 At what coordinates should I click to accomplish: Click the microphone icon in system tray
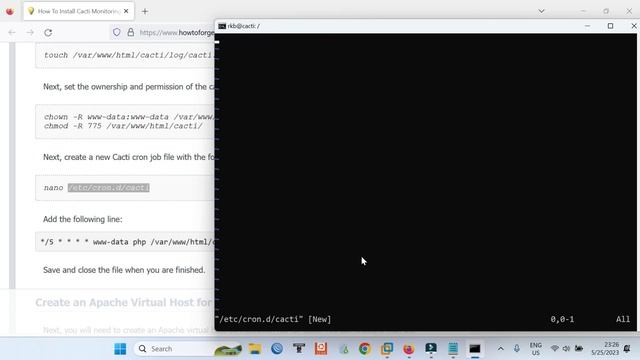click(517, 349)
